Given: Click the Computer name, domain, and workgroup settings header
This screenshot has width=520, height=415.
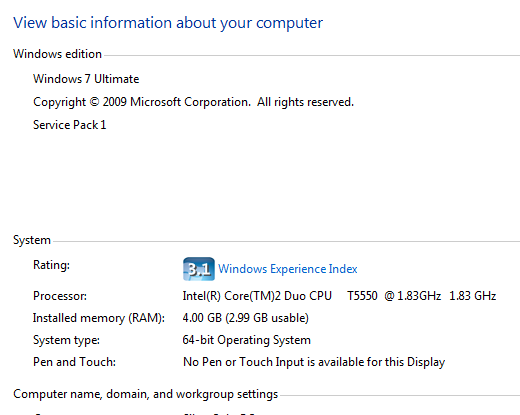Looking at the screenshot, I should [x=146, y=394].
